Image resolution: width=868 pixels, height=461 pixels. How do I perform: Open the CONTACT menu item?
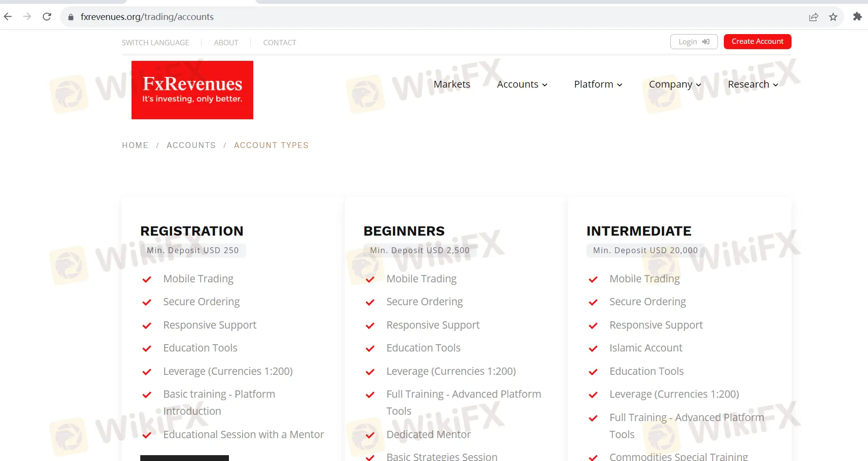click(280, 42)
